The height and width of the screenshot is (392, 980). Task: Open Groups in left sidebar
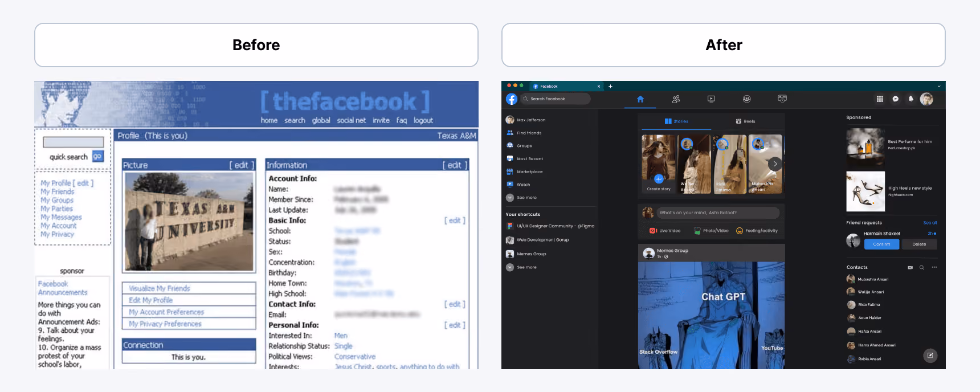tap(519, 146)
